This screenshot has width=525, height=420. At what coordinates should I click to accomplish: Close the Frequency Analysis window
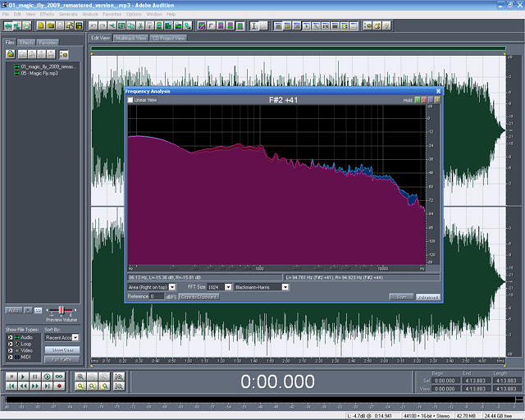pyautogui.click(x=438, y=91)
